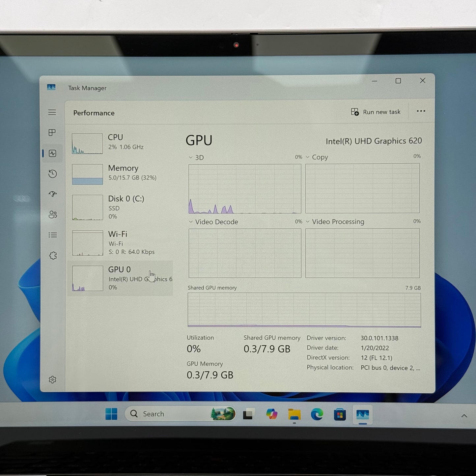476x476 pixels.
Task: Click the 3D engine usage graph
Action: click(245, 189)
